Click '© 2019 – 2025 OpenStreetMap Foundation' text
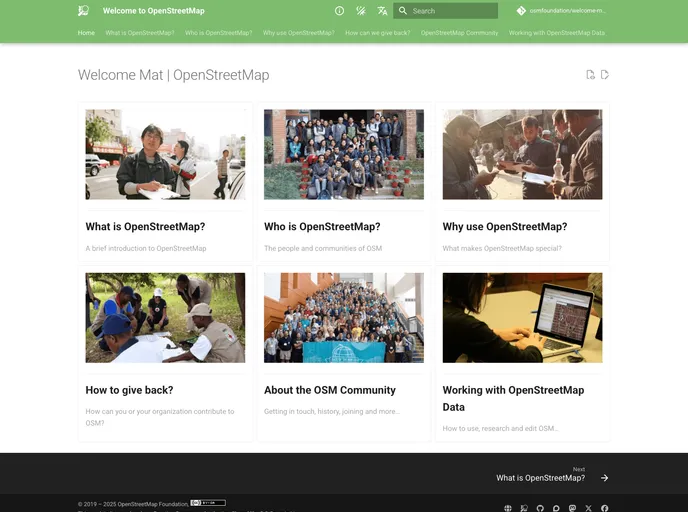 click(133, 504)
